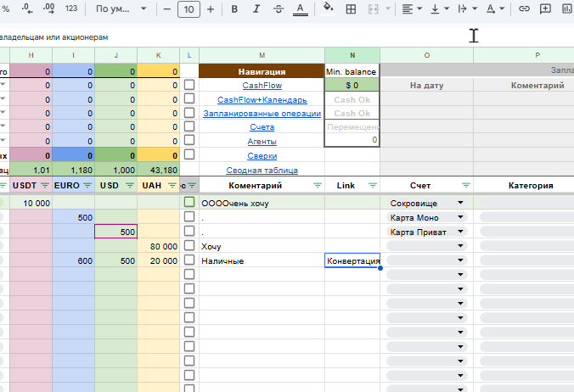Click the font size field showing 10

(189, 9)
